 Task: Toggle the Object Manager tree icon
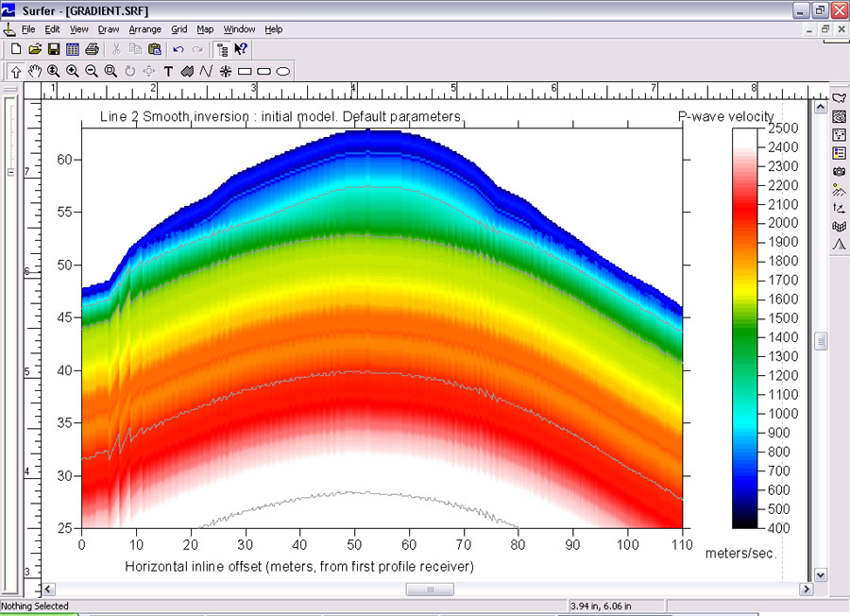point(222,49)
